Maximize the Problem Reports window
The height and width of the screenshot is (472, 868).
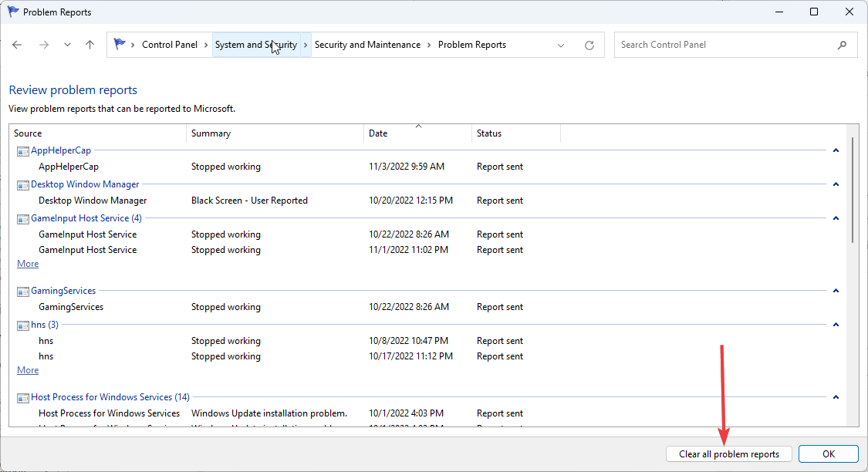click(x=814, y=12)
